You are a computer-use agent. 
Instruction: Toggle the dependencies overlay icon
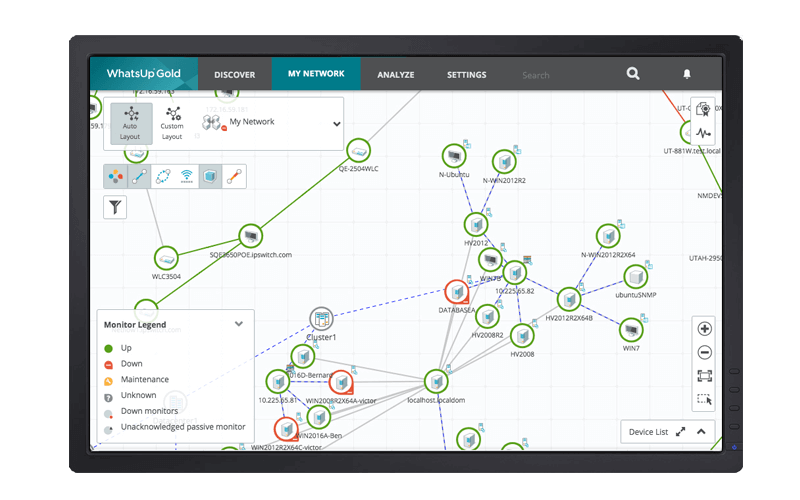tap(163, 177)
